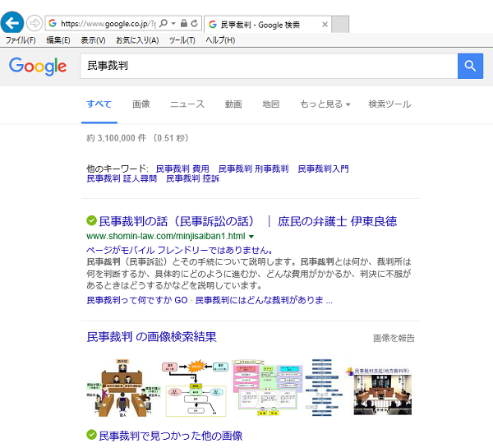Click the green checkmark beside 民事裁判の話 result
The image size is (493, 448).
coord(91,220)
